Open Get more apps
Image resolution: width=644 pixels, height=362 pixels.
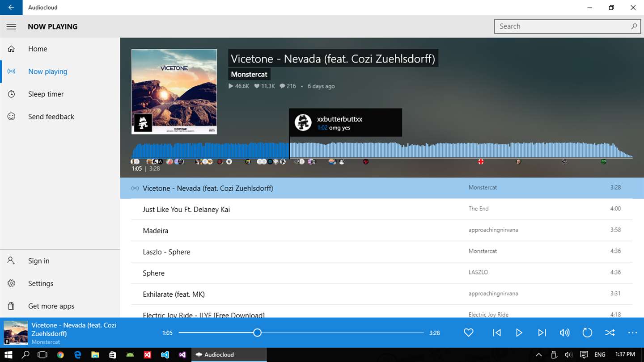click(60, 306)
